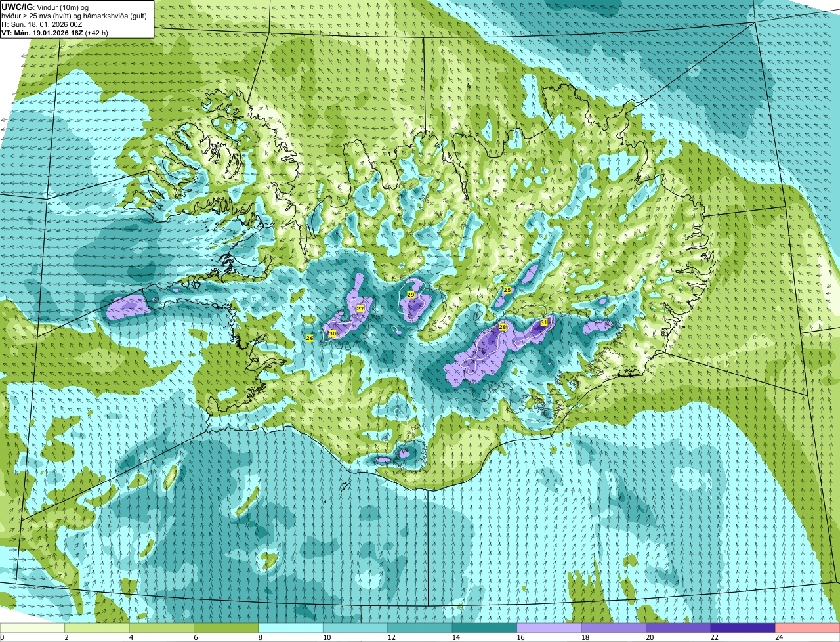The image size is (840, 642).
Task: Select the 16–18 m/s legend color swatch
Action: point(549,628)
